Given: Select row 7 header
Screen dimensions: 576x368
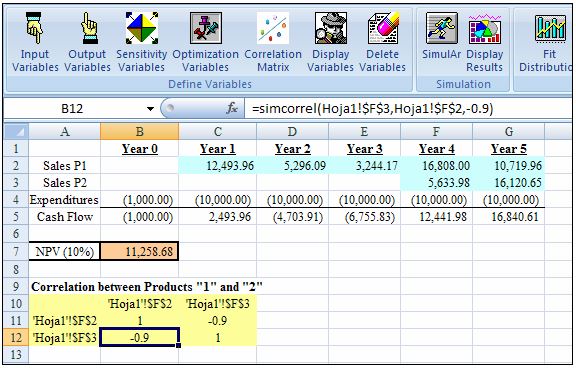Looking at the screenshot, I should [16, 252].
